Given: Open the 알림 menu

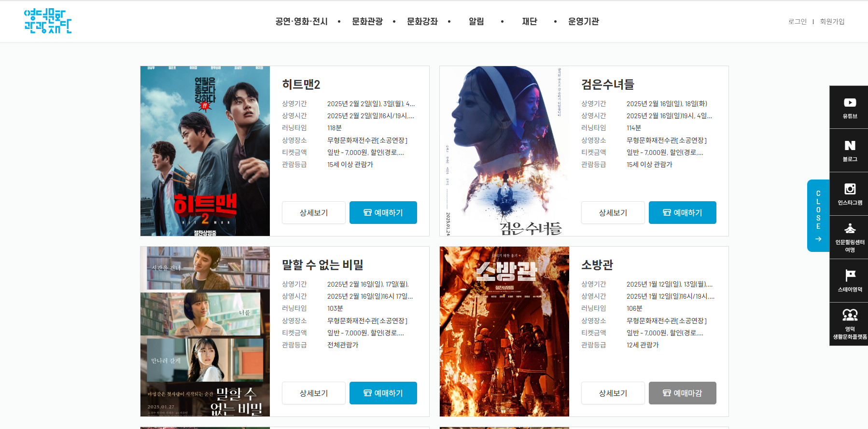Looking at the screenshot, I should pos(476,22).
